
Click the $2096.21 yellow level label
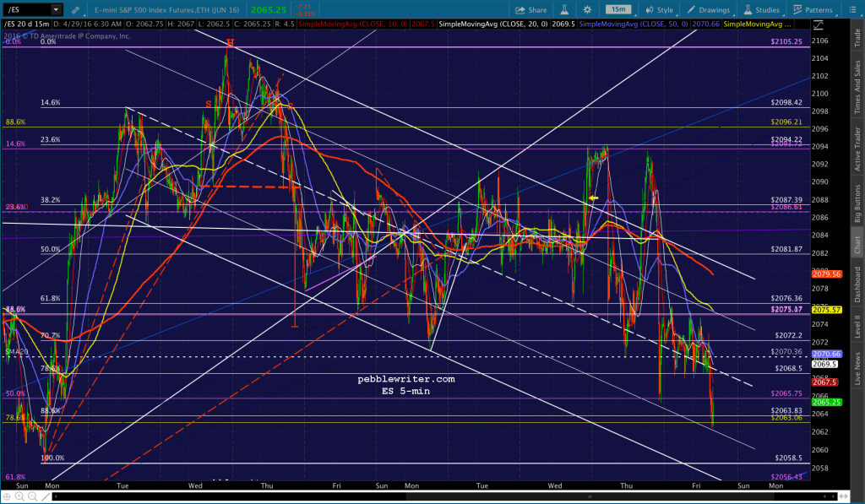(x=786, y=122)
